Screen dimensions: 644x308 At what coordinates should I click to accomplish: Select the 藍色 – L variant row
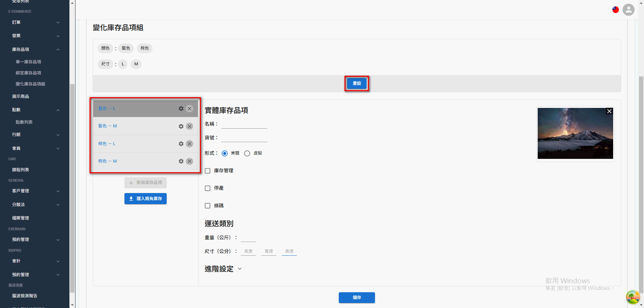point(145,109)
